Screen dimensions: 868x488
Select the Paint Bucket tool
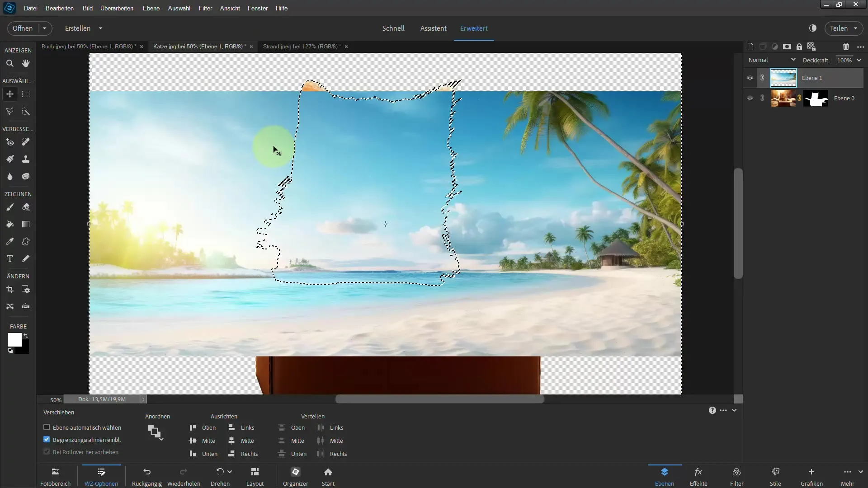click(9, 224)
